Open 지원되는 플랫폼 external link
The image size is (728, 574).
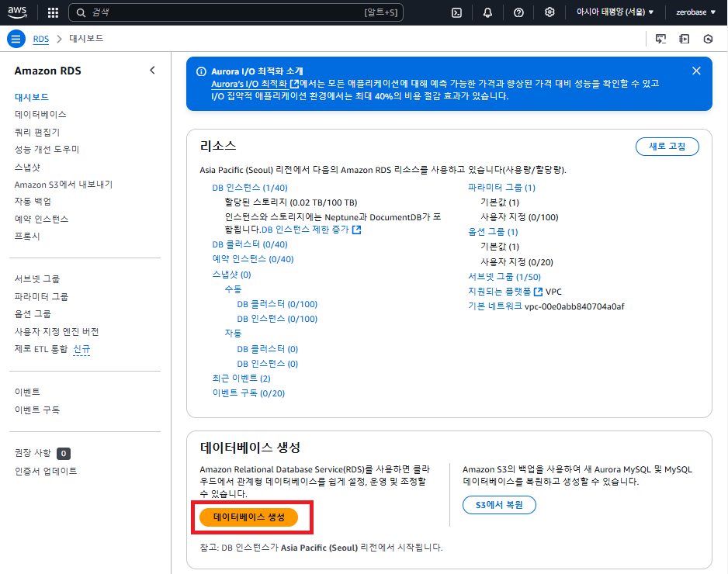[x=505, y=292]
